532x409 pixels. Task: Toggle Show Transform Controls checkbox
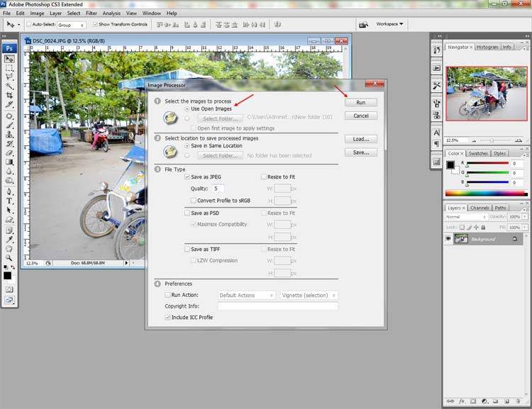(x=95, y=24)
